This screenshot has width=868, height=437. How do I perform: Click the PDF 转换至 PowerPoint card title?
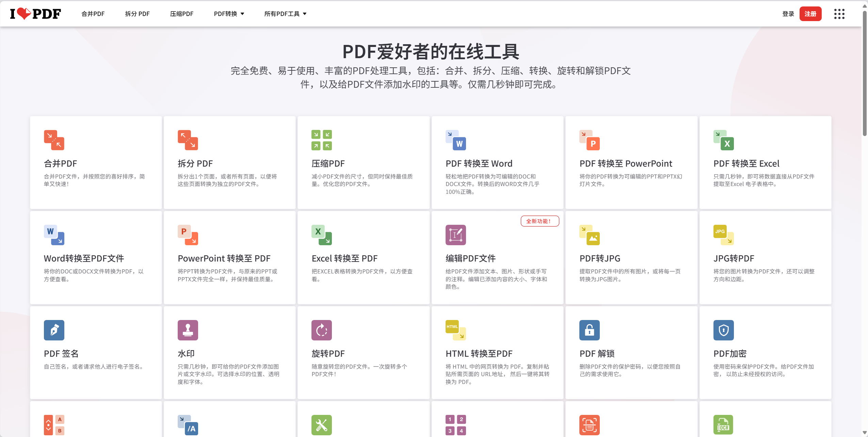tap(626, 164)
